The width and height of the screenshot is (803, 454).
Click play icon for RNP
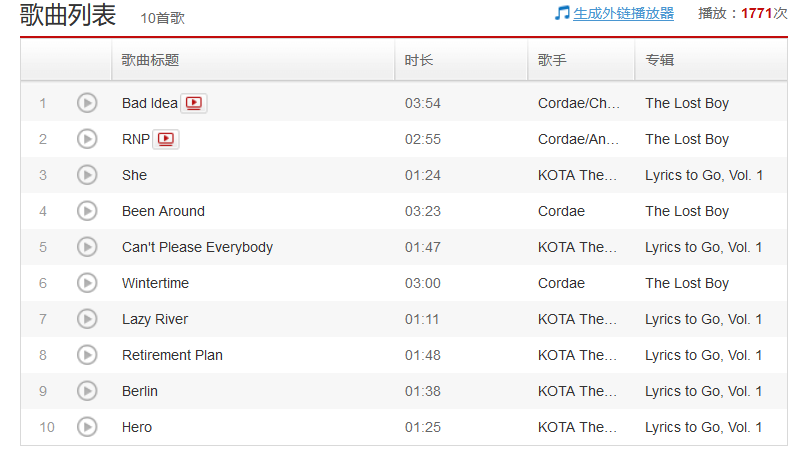tap(87, 139)
